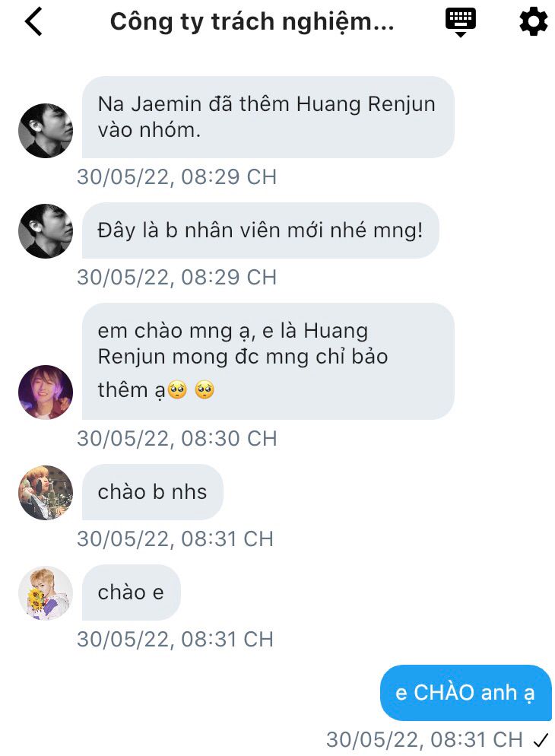555x756 pixels.
Task: Tap sunflower avatar next to 'chào e'
Action: click(x=46, y=592)
